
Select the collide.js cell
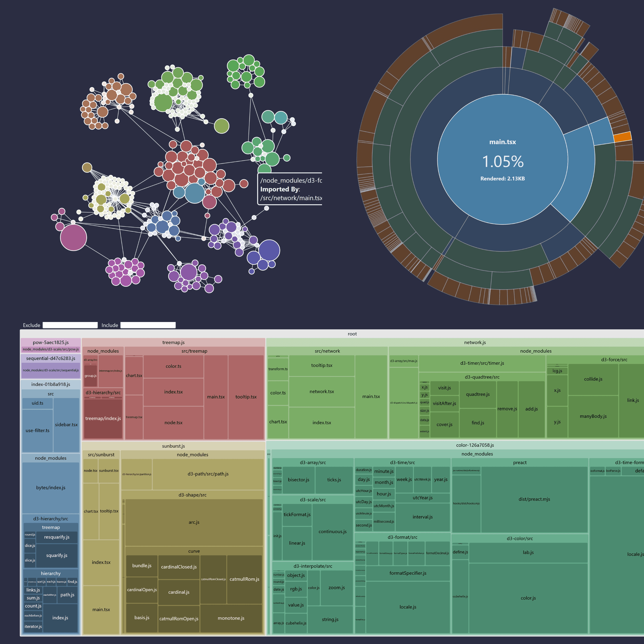pos(593,379)
